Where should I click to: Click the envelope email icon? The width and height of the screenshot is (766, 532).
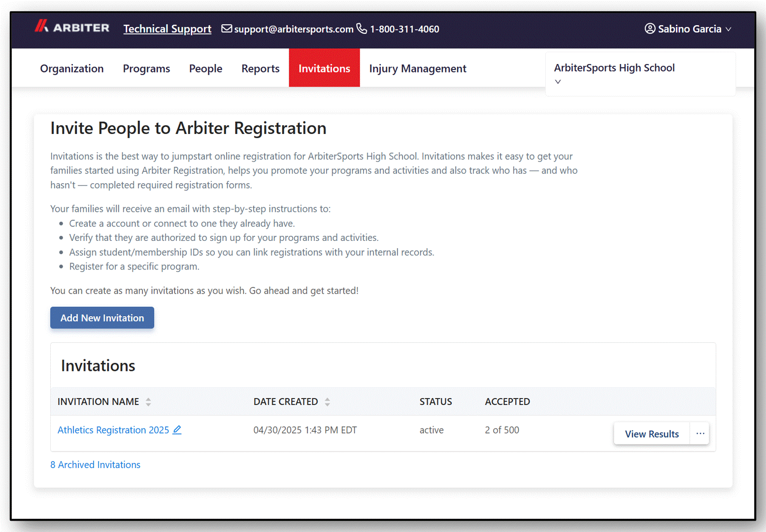pos(227,29)
